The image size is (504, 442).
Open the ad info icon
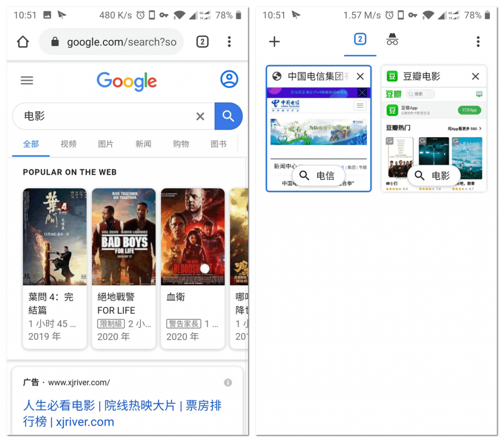228,383
